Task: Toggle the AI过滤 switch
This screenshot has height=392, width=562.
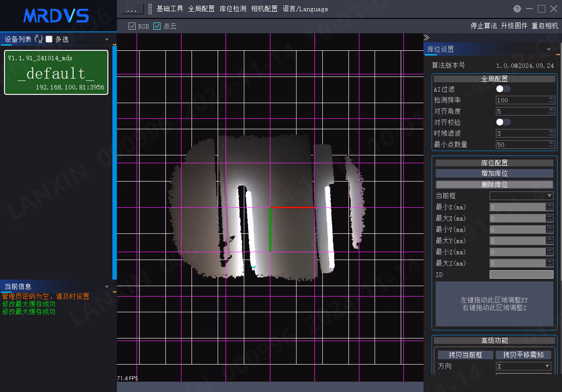Action: tap(503, 89)
